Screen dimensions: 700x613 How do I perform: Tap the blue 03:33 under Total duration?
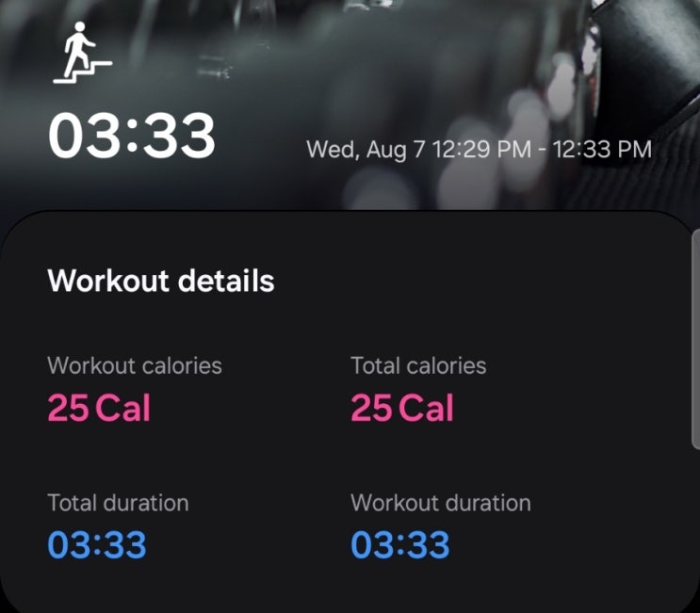[x=97, y=545]
